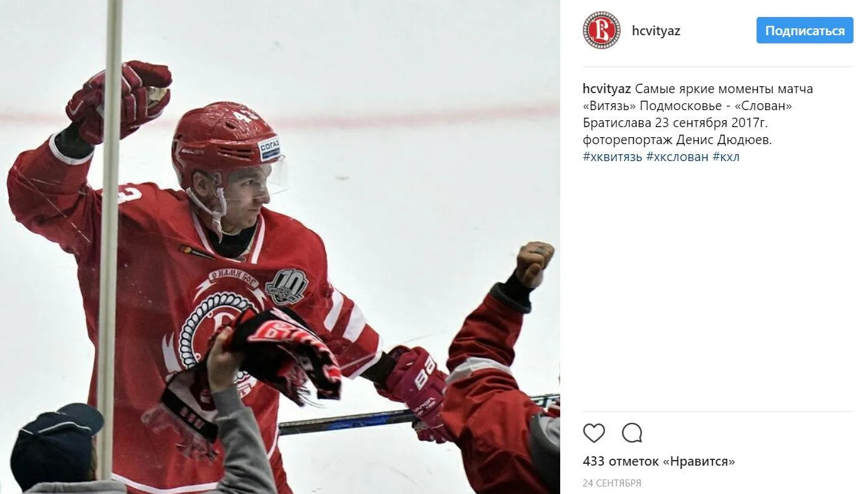Open the #кхл hashtag
Viewport: 868px width, 494px height.
(x=726, y=157)
